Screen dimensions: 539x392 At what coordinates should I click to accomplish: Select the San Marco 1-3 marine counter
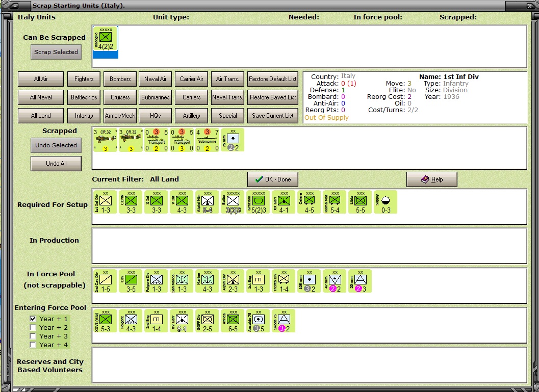coord(182,281)
